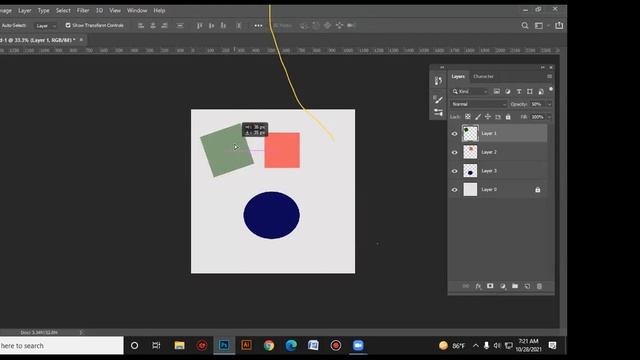Click align vertical centers icon

click(211, 25)
